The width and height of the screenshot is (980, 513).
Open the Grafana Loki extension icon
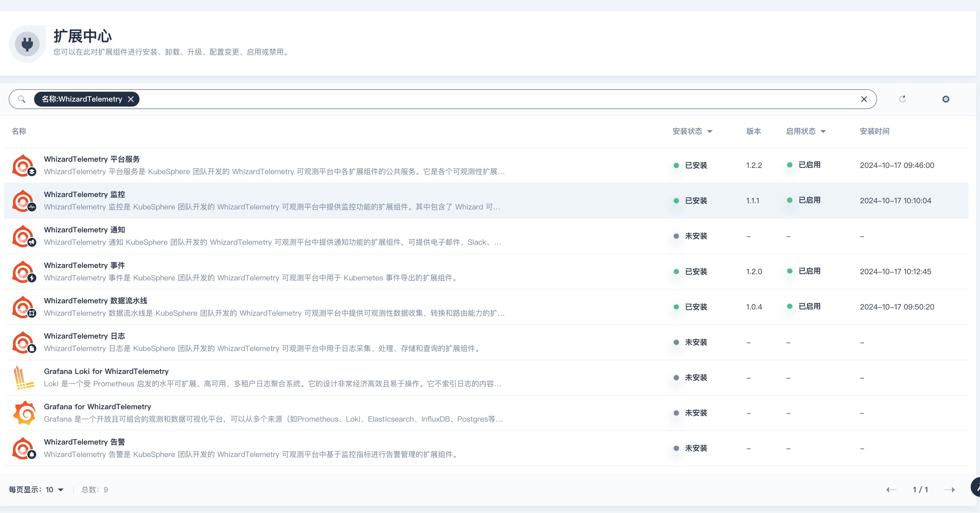click(x=24, y=378)
